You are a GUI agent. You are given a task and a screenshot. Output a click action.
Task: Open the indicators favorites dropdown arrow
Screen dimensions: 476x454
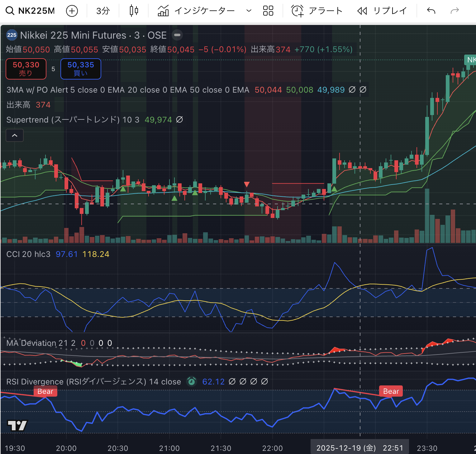pyautogui.click(x=249, y=11)
